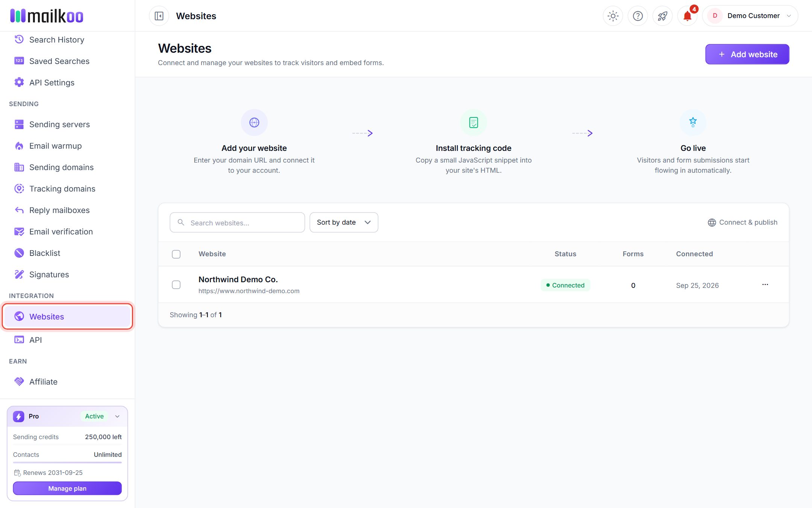
Task: Click the Blacklist icon in the sidebar
Action: coord(19,253)
